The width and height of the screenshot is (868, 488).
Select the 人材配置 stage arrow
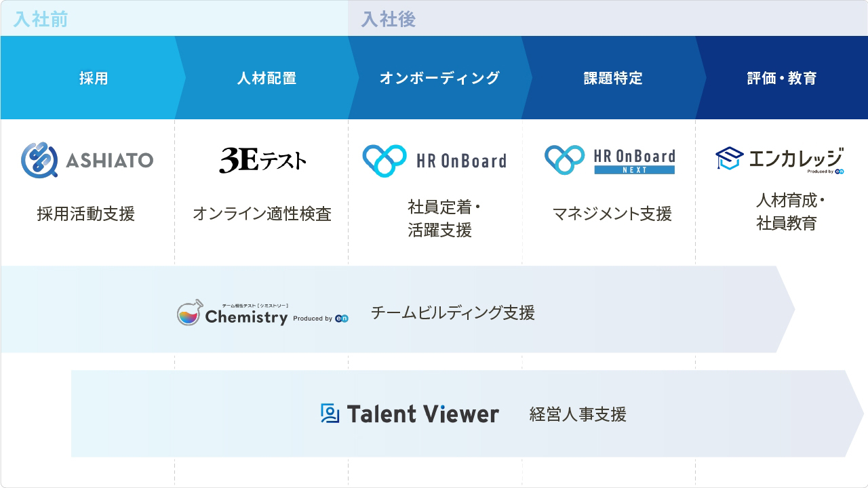coord(267,78)
